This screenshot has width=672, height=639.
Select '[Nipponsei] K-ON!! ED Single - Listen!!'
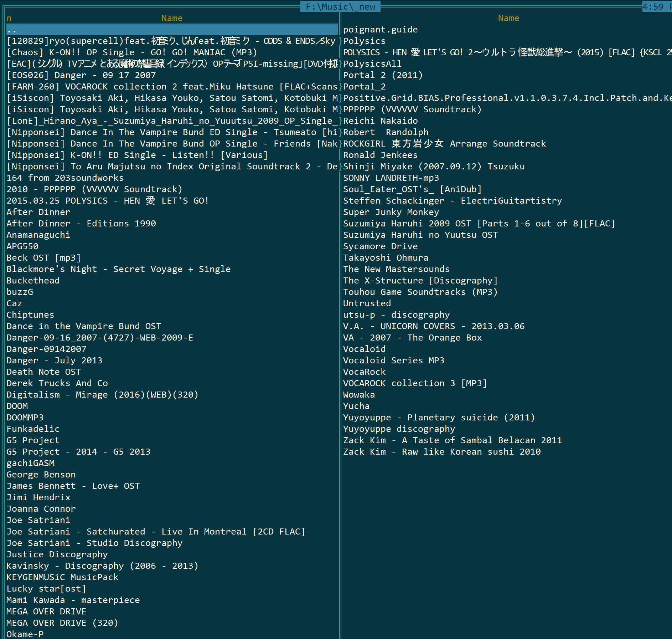click(x=137, y=155)
